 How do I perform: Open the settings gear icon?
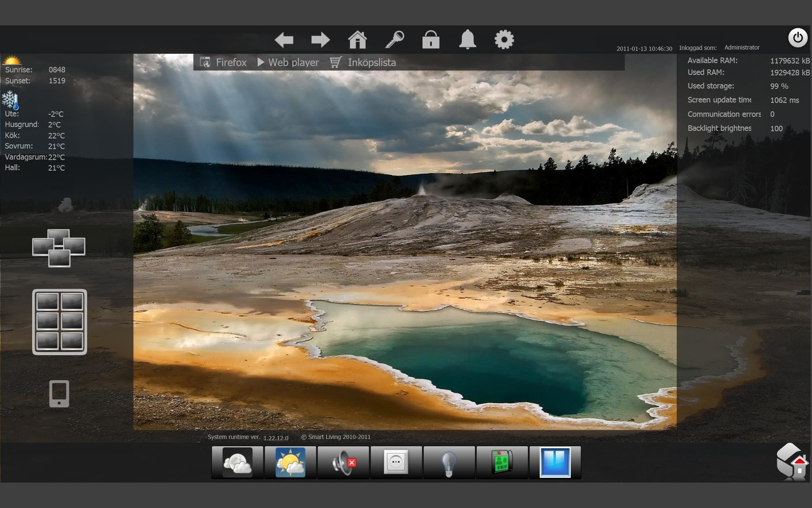[504, 40]
